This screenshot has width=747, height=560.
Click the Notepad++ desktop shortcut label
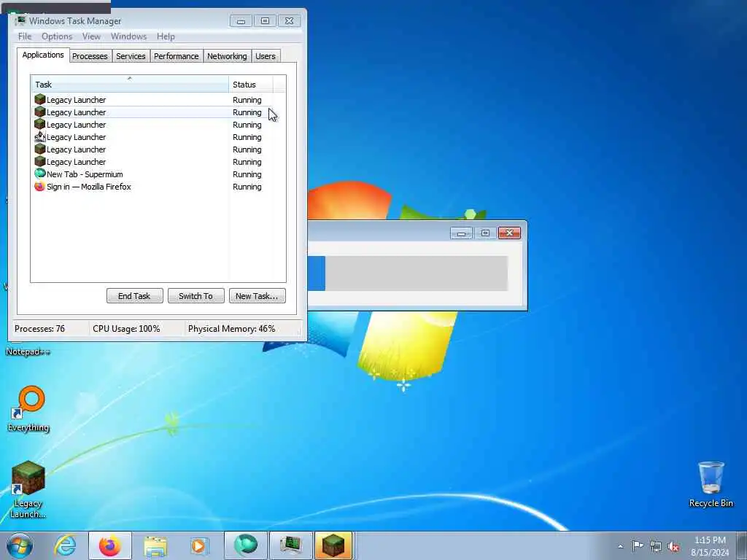tap(28, 352)
